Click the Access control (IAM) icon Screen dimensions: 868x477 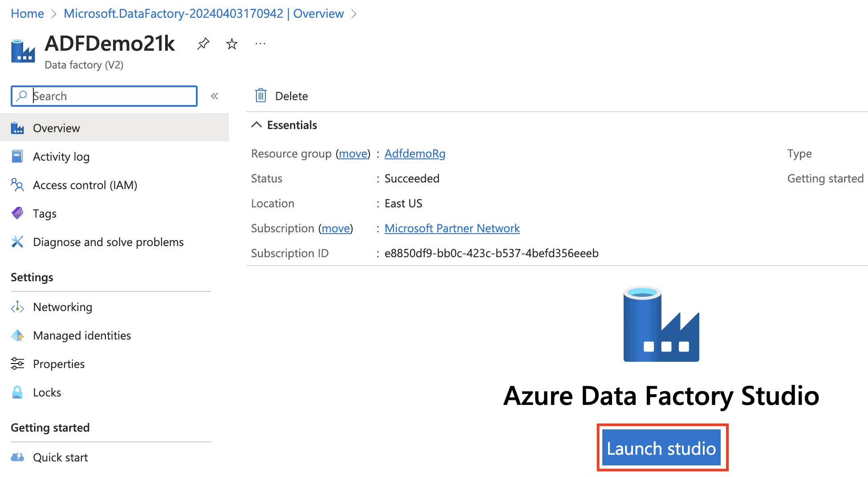(17, 185)
